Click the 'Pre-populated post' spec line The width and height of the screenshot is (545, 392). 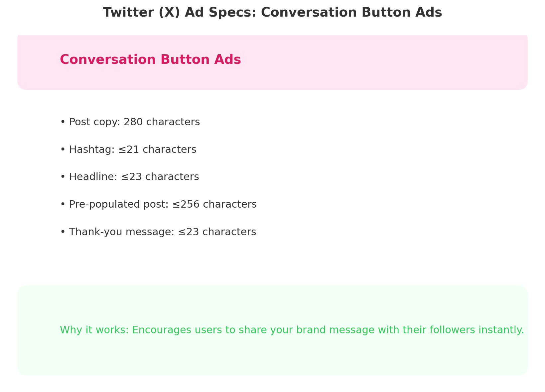[163, 204]
